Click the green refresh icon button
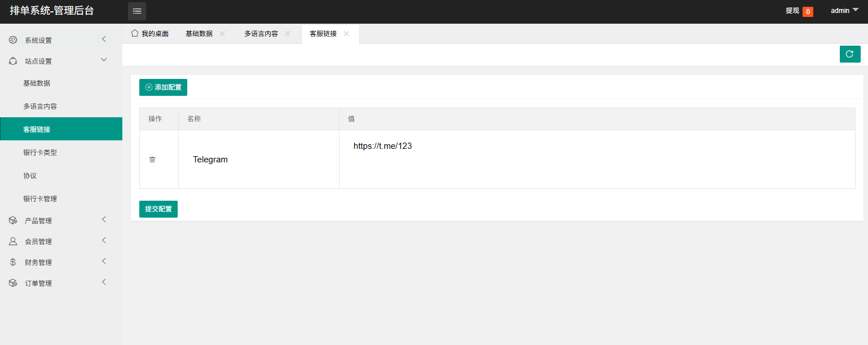This screenshot has width=868, height=345. pos(850,54)
